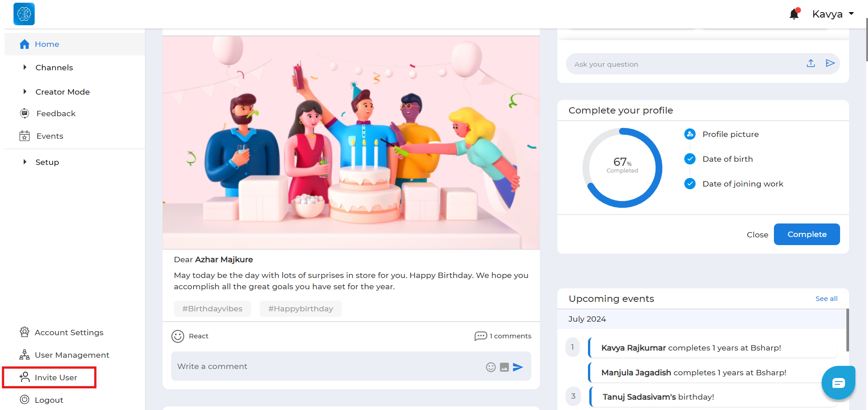
Task: Attach image to comment
Action: tap(504, 367)
